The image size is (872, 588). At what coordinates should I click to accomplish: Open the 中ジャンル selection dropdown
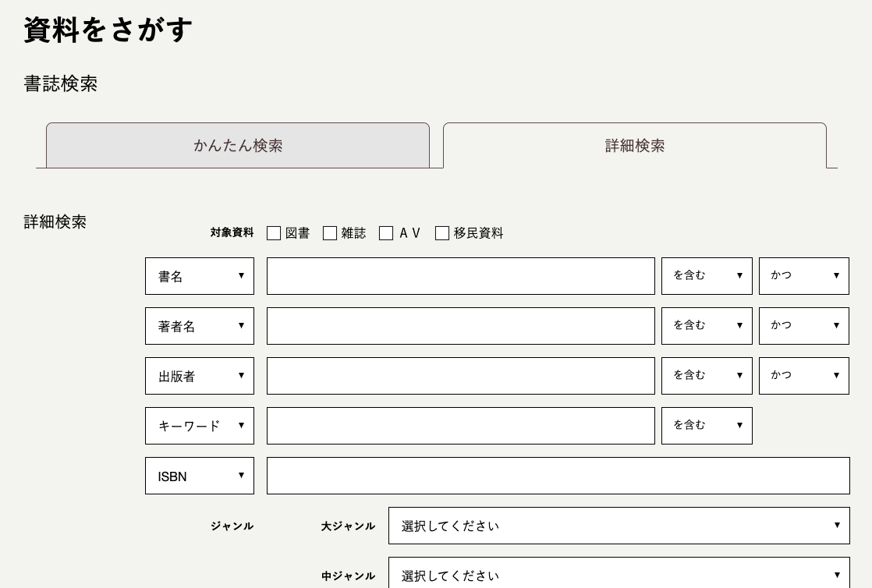619,573
